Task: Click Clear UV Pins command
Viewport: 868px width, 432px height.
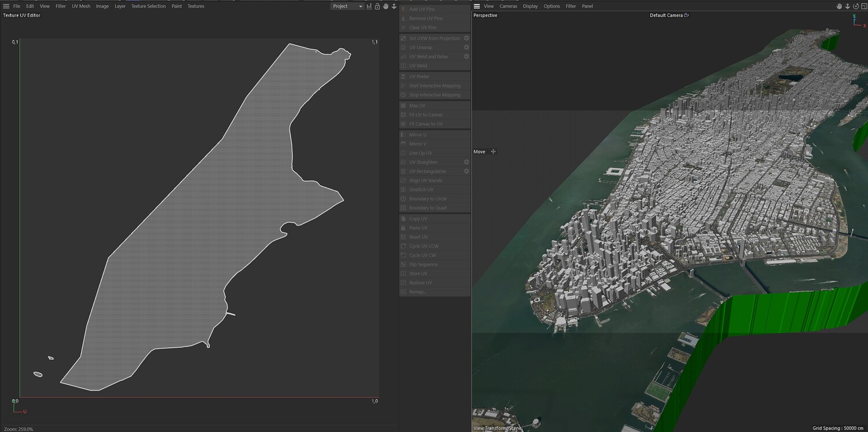Action: pos(435,28)
